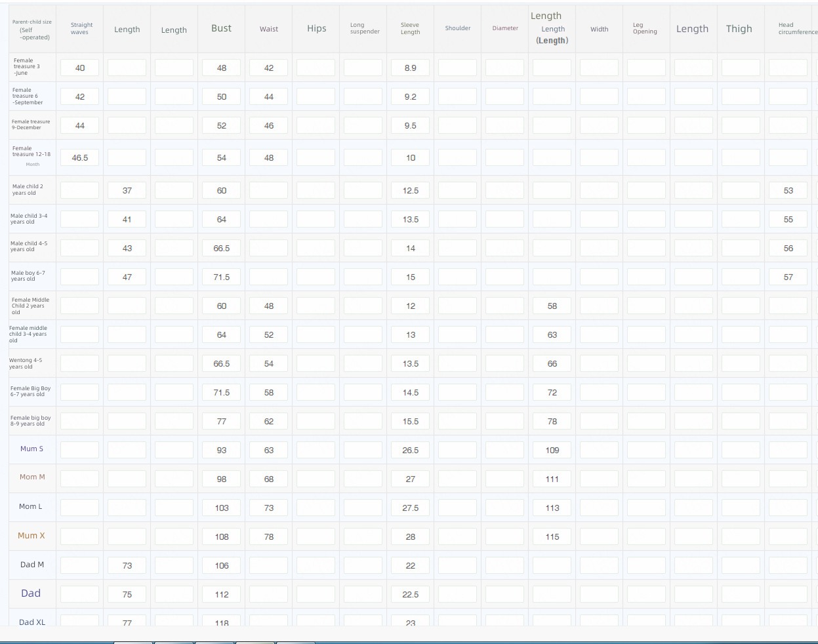Select empty Leg Opening field for Female treasure 3-June
This screenshot has height=644, width=818.
[x=647, y=68]
